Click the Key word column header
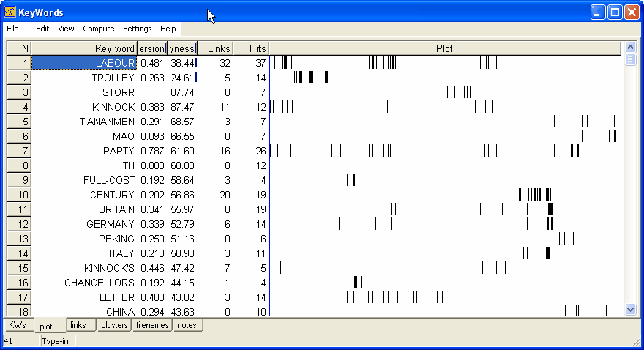The height and width of the screenshot is (350, 644). point(84,48)
